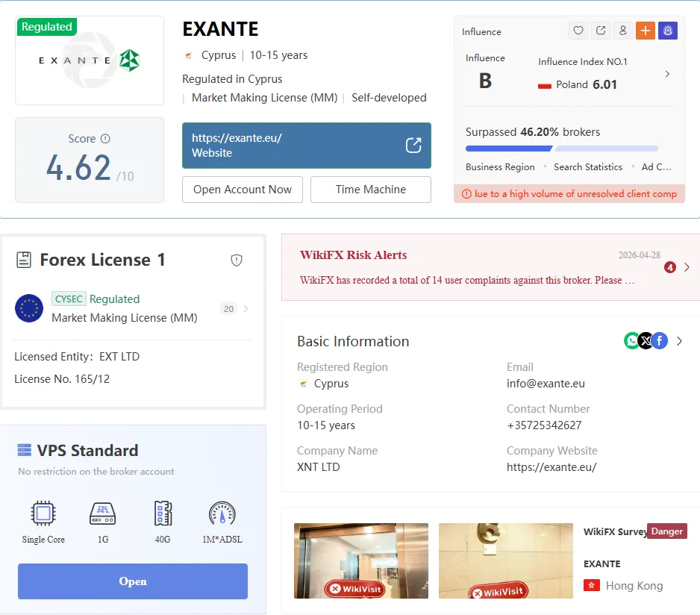Click the external link icon on website button

(413, 145)
